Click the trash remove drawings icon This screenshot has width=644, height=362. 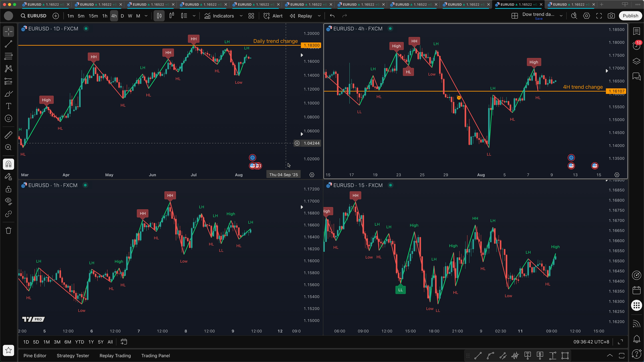9,230
